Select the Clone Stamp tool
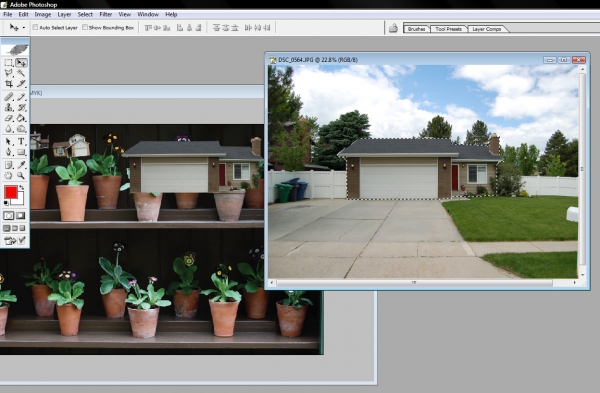 tap(8, 108)
